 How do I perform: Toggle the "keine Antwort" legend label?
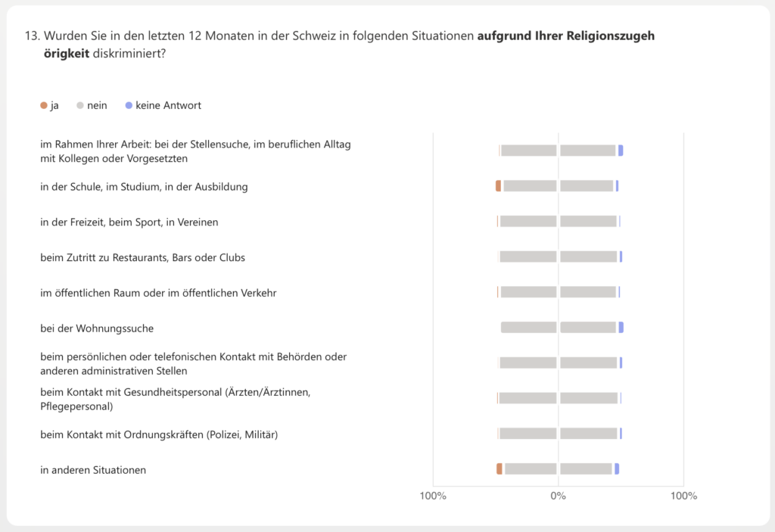[168, 106]
